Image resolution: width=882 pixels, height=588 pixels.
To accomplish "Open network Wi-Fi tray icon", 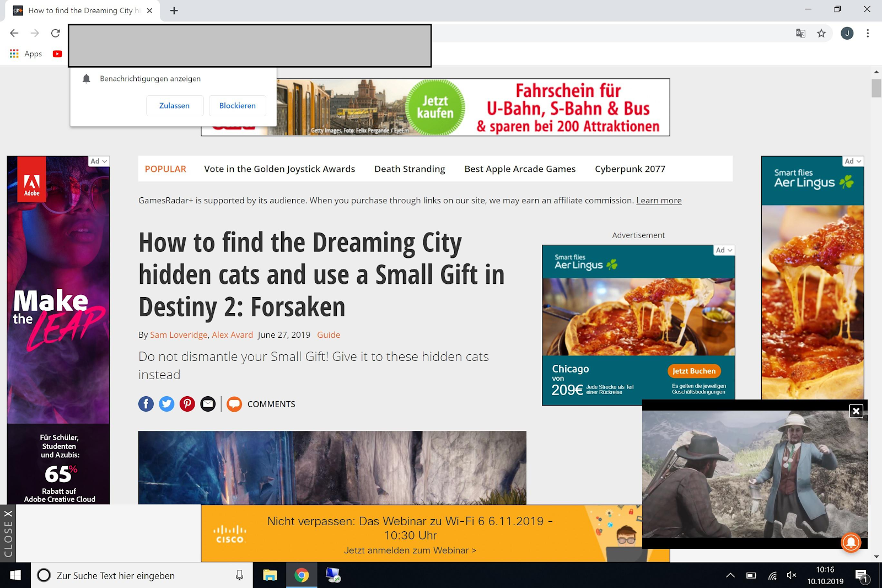I will click(772, 575).
